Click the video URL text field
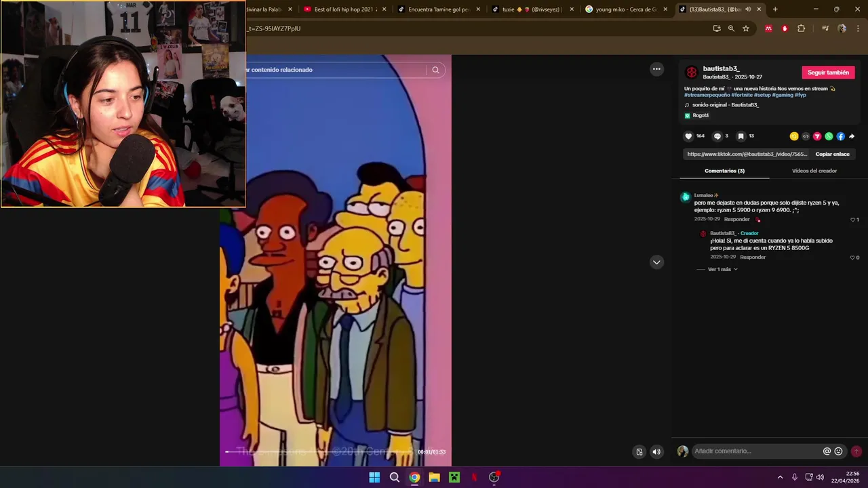Screen dimensions: 868x488 747,155
